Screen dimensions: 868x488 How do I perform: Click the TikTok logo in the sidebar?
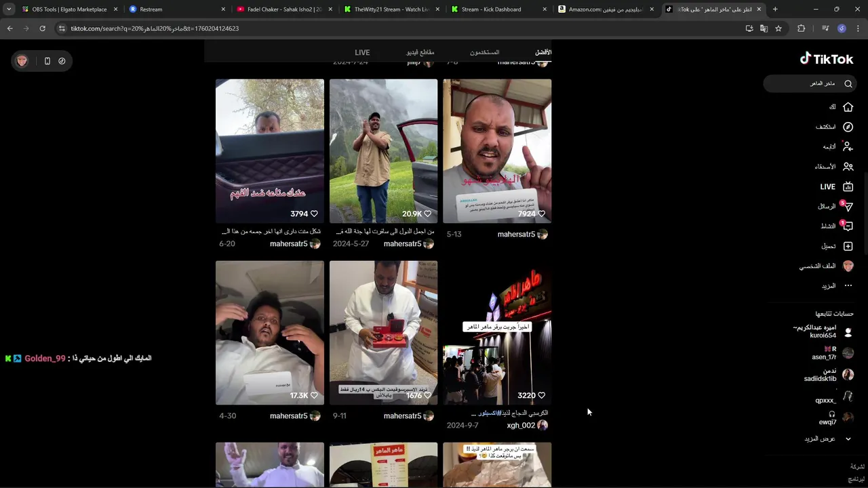(826, 59)
